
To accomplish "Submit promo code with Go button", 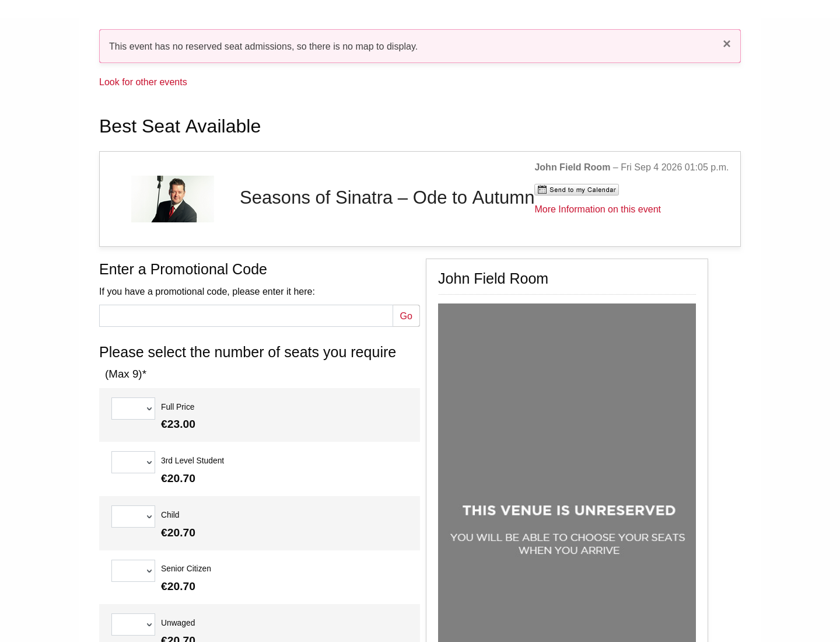I will click(406, 316).
